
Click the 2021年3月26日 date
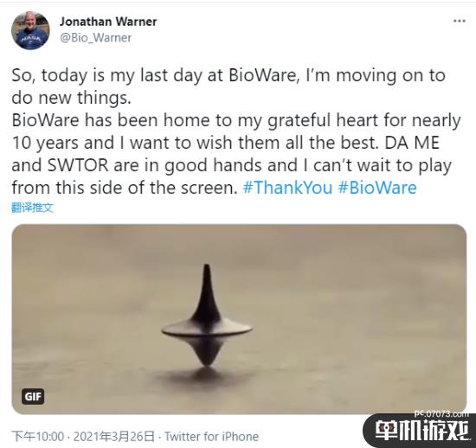(x=114, y=437)
